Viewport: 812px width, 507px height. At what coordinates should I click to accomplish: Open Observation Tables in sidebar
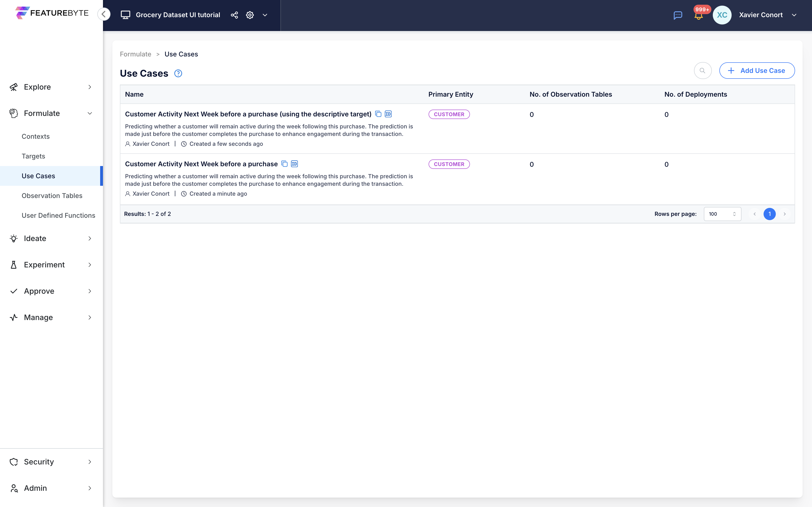point(52,195)
